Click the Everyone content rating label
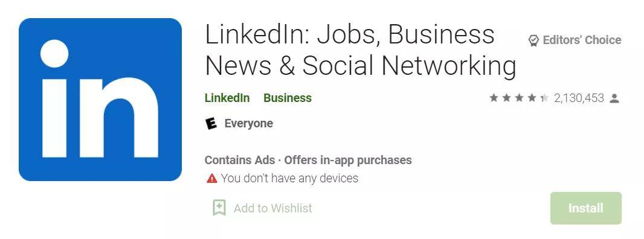 point(248,123)
